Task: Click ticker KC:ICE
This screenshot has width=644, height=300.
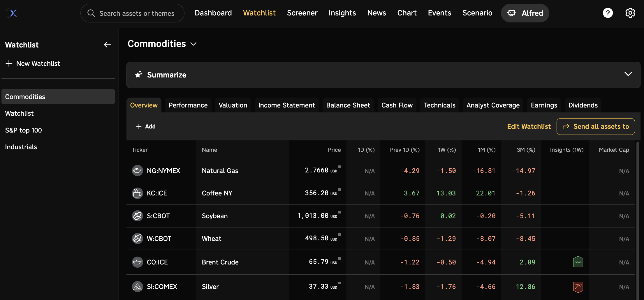Action: pyautogui.click(x=157, y=193)
